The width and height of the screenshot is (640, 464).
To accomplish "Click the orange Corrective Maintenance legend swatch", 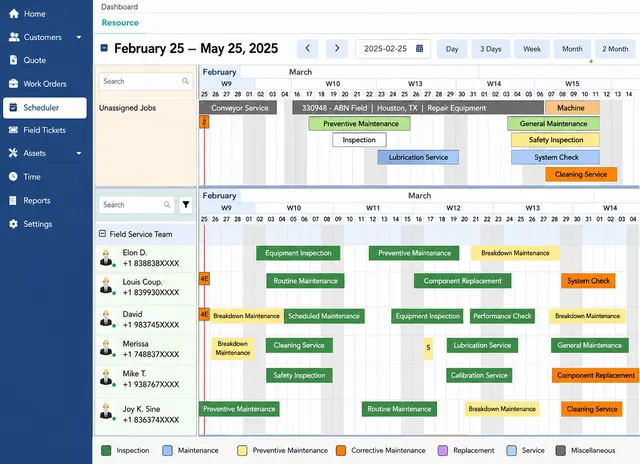I will (x=341, y=451).
